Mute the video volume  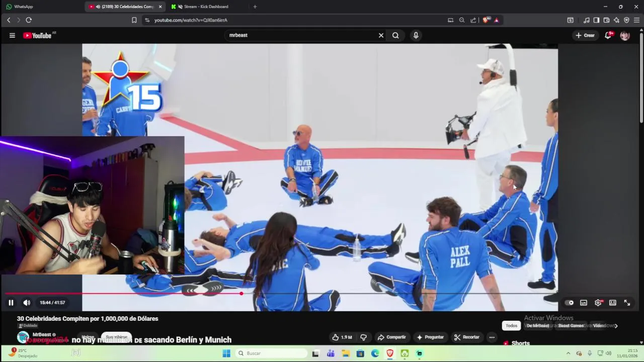pos(27,303)
